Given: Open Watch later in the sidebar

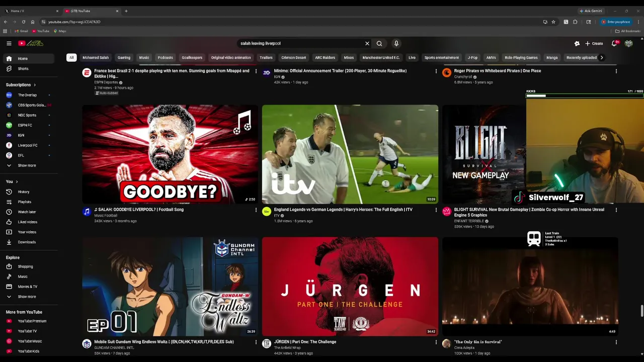Looking at the screenshot, I should click(x=29, y=212).
